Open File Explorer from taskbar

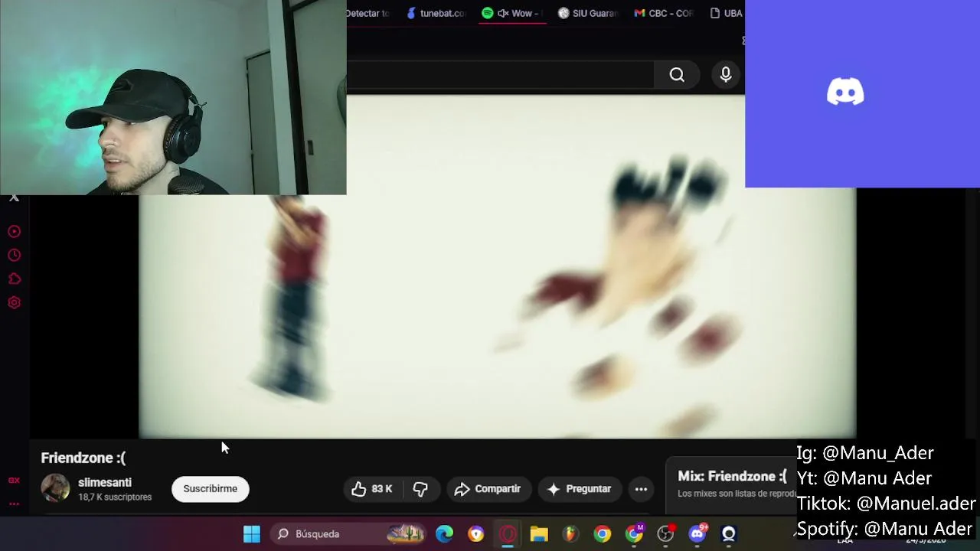coord(539,534)
